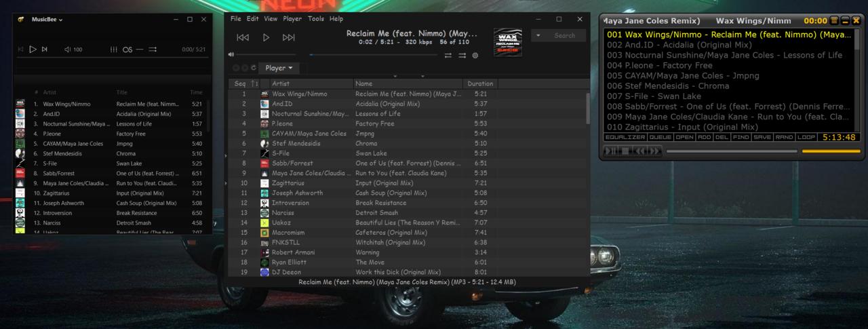Open the View menu
Viewport: 868px width, 329px height.
coord(271,19)
